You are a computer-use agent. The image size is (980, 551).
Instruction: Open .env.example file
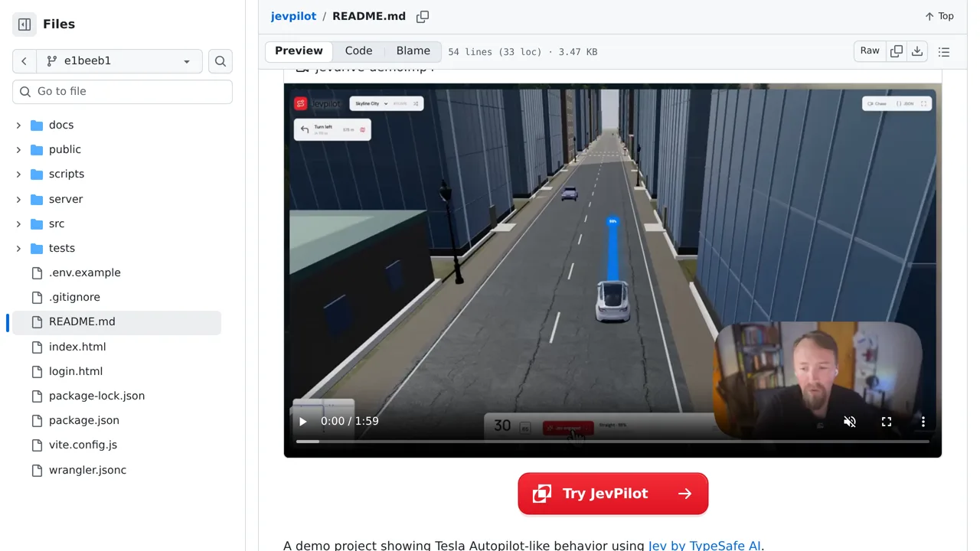tap(85, 272)
